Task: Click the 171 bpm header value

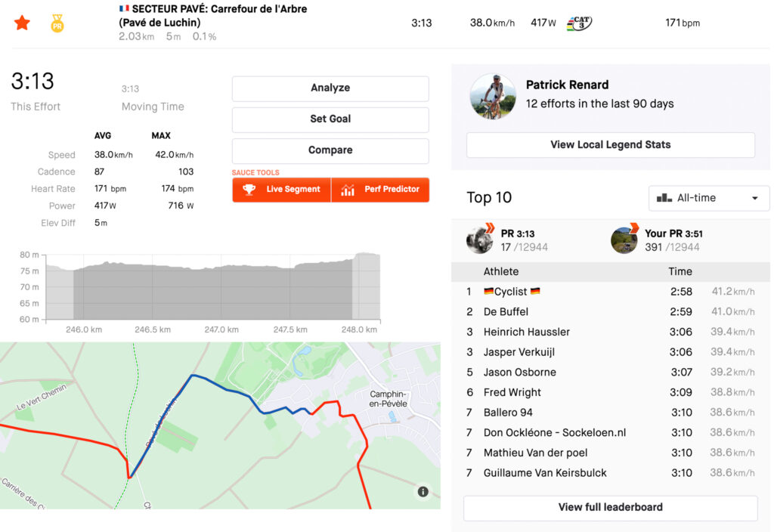Action: (683, 23)
